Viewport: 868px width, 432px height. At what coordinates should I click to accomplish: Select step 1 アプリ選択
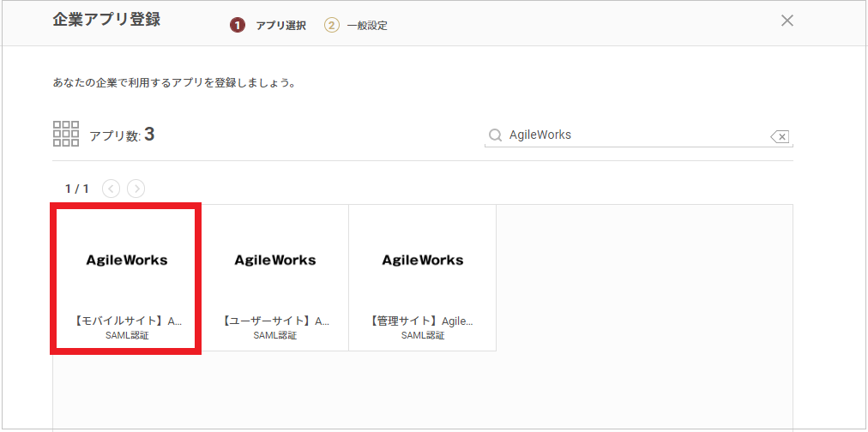(268, 26)
